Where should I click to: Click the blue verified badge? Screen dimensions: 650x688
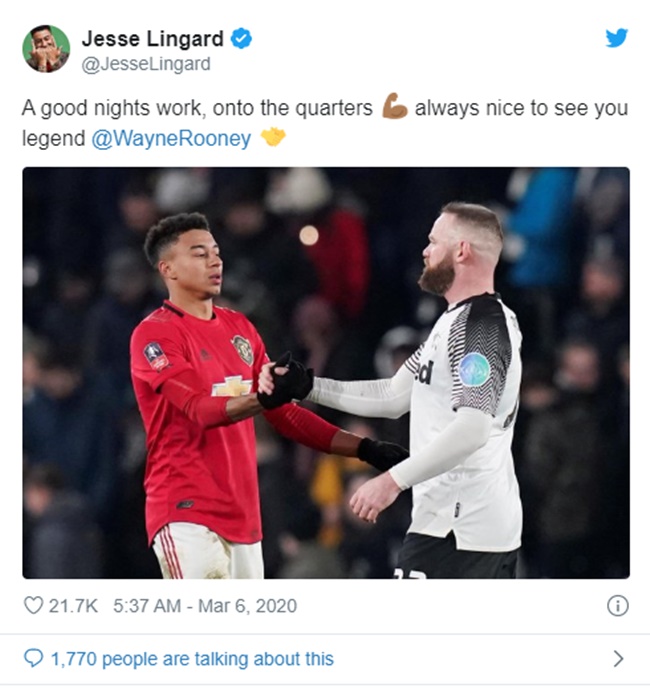click(241, 38)
